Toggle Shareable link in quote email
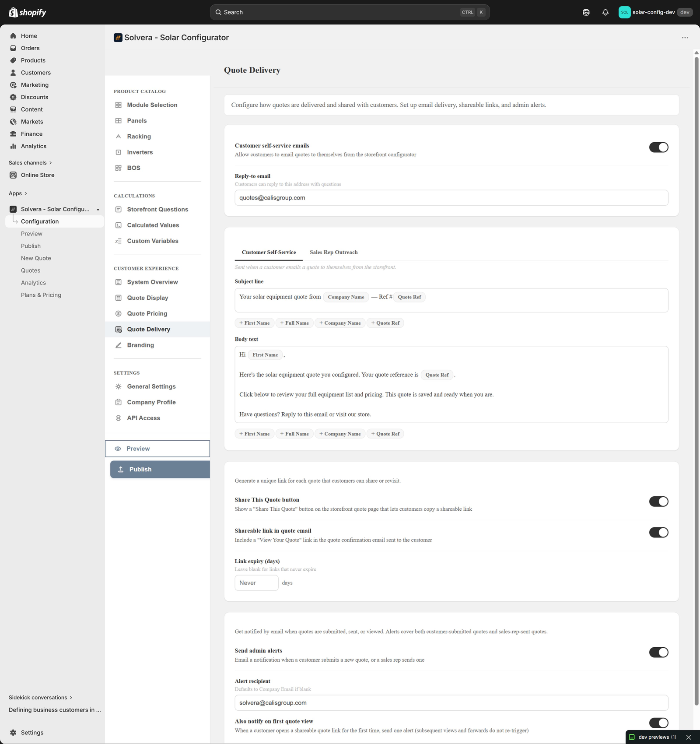The height and width of the screenshot is (744, 700). [x=658, y=532]
